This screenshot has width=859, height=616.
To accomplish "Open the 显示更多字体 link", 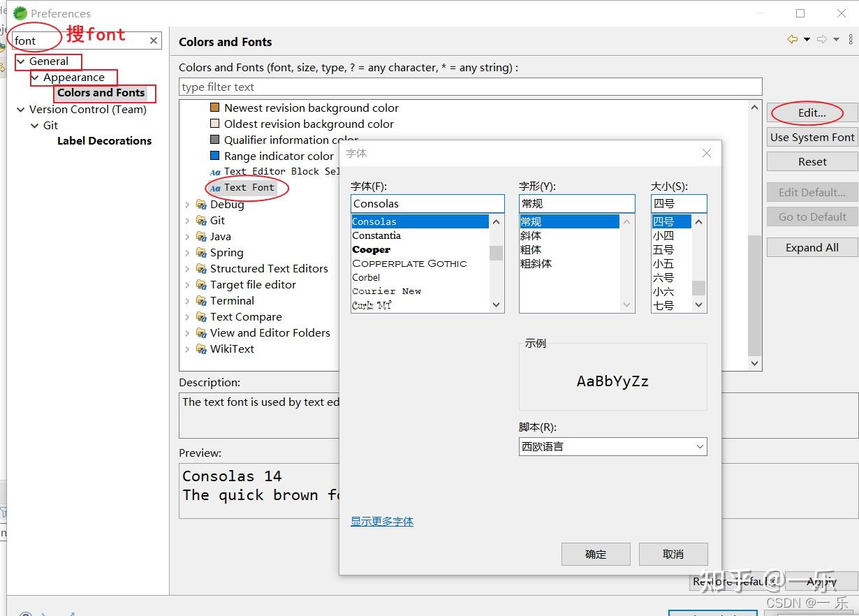I will (382, 522).
